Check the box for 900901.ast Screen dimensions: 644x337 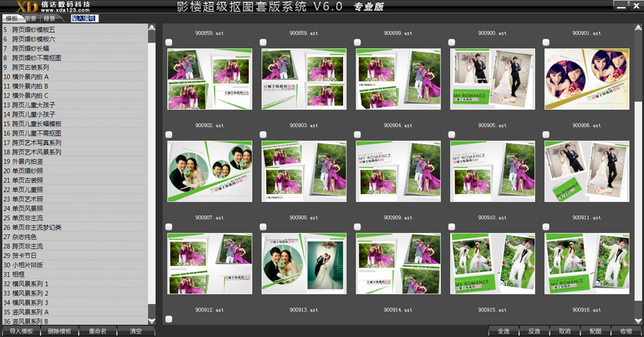(x=546, y=42)
